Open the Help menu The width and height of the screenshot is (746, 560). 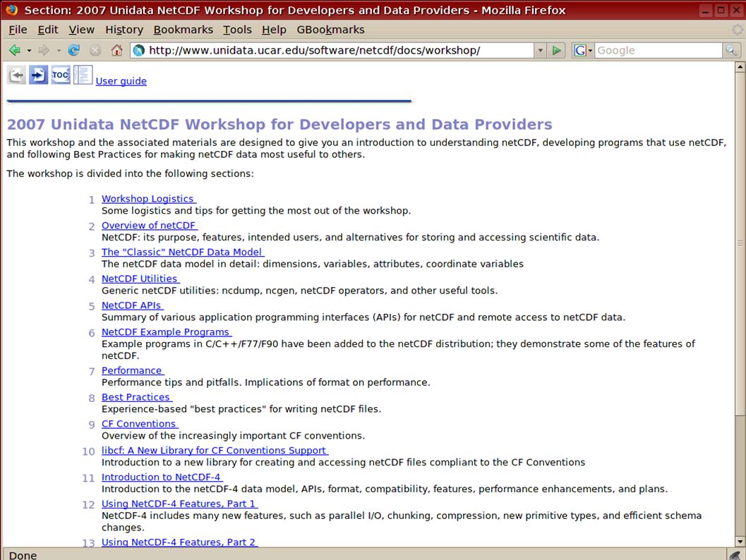(274, 30)
